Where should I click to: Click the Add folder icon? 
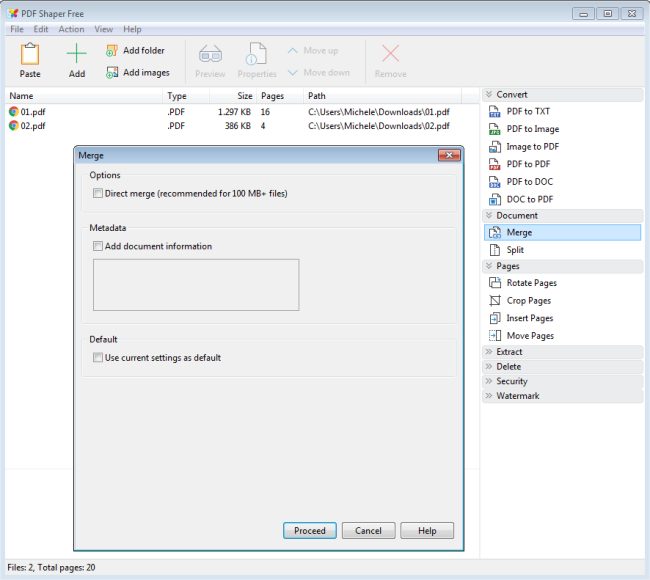pyautogui.click(x=112, y=51)
